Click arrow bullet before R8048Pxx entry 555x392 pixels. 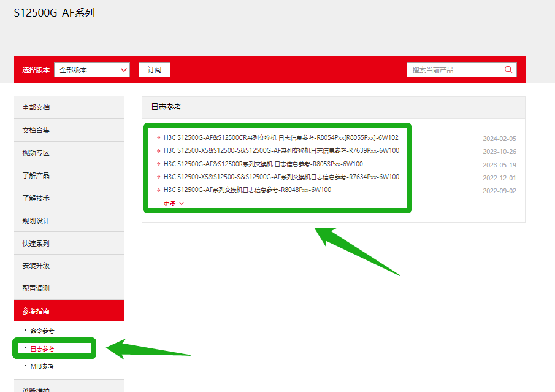(159, 190)
